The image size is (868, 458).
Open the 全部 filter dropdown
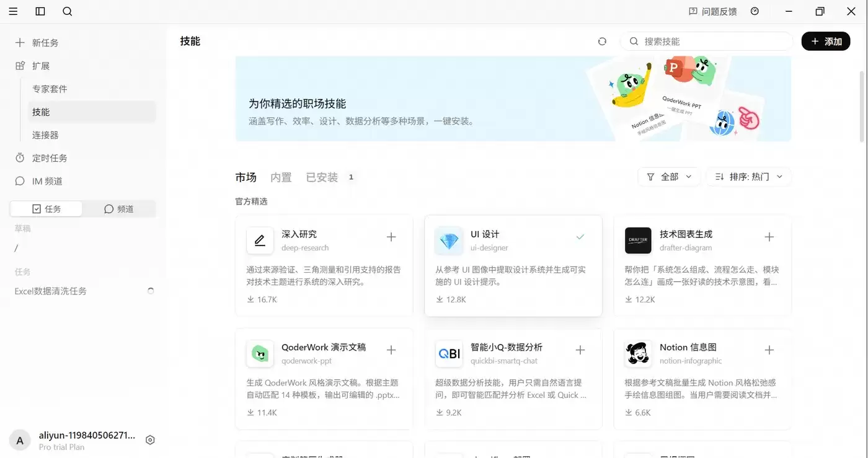pos(669,177)
